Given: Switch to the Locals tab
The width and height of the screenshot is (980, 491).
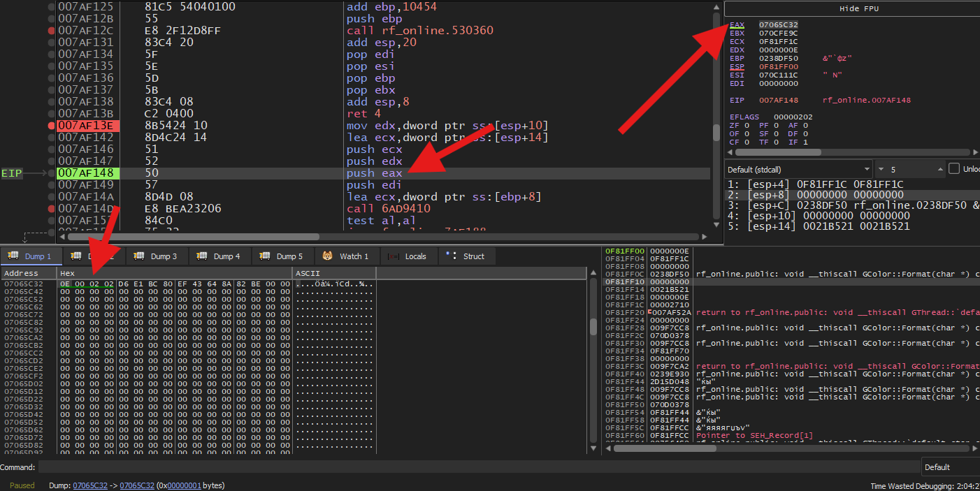Looking at the screenshot, I should [x=408, y=256].
